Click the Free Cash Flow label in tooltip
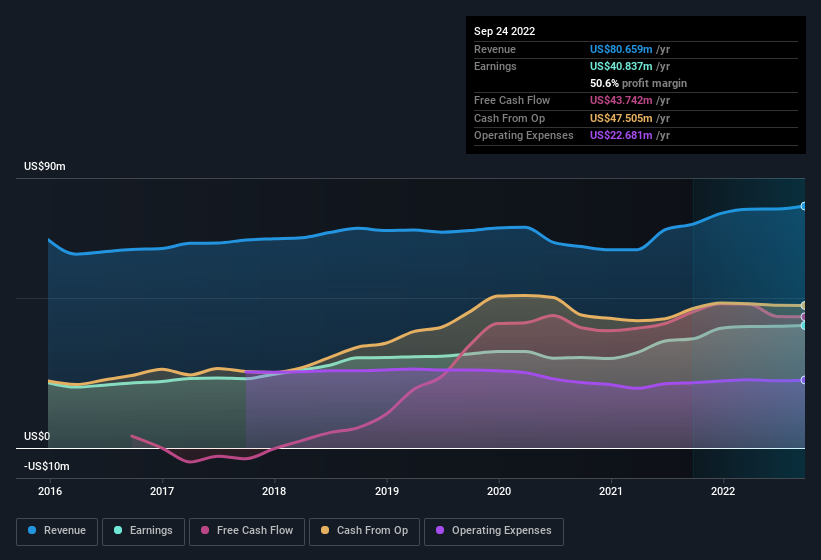 pyautogui.click(x=512, y=100)
